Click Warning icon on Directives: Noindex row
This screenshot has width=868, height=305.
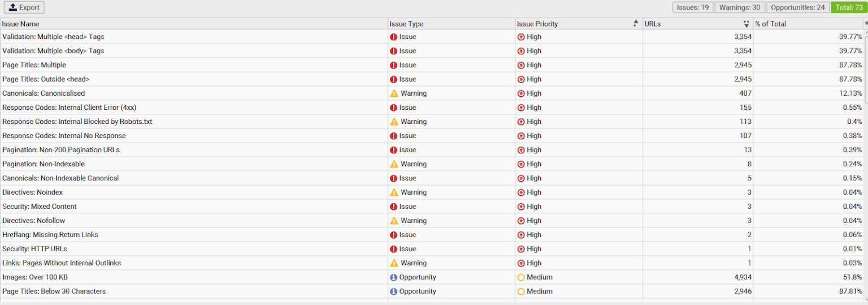pos(394,192)
